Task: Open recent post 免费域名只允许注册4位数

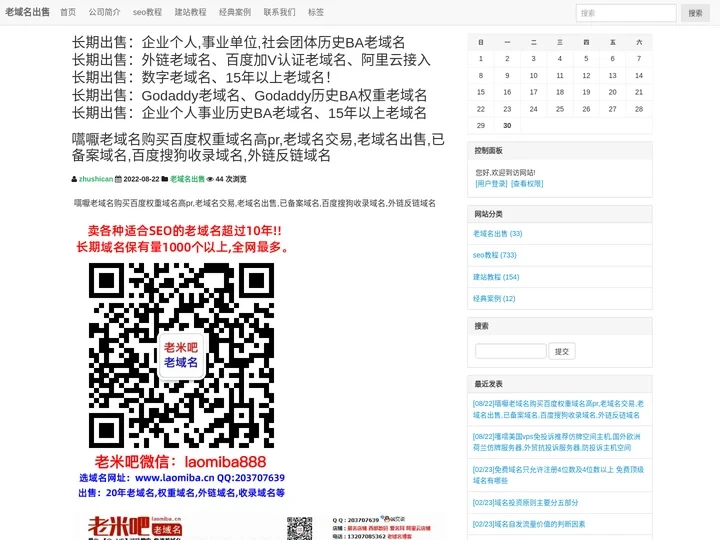Action: [558, 475]
